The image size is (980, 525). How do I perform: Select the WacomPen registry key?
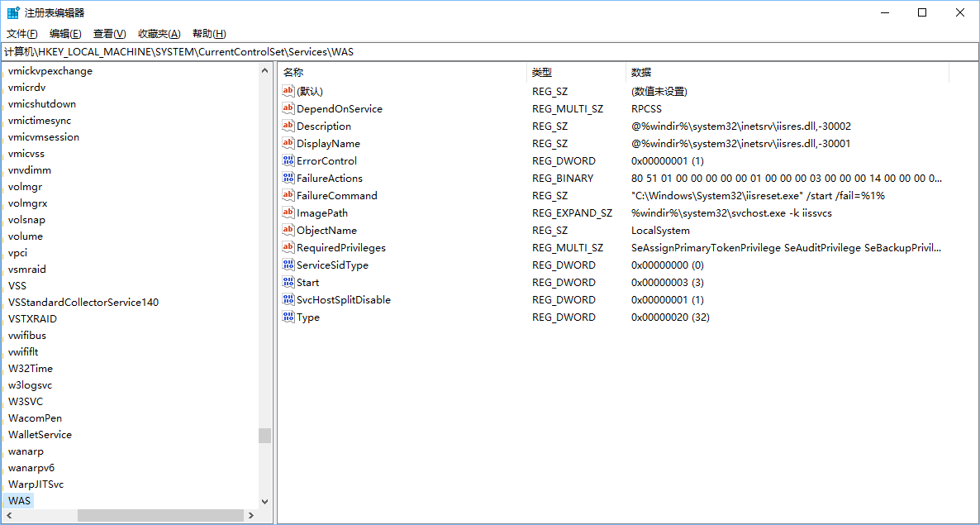(35, 418)
